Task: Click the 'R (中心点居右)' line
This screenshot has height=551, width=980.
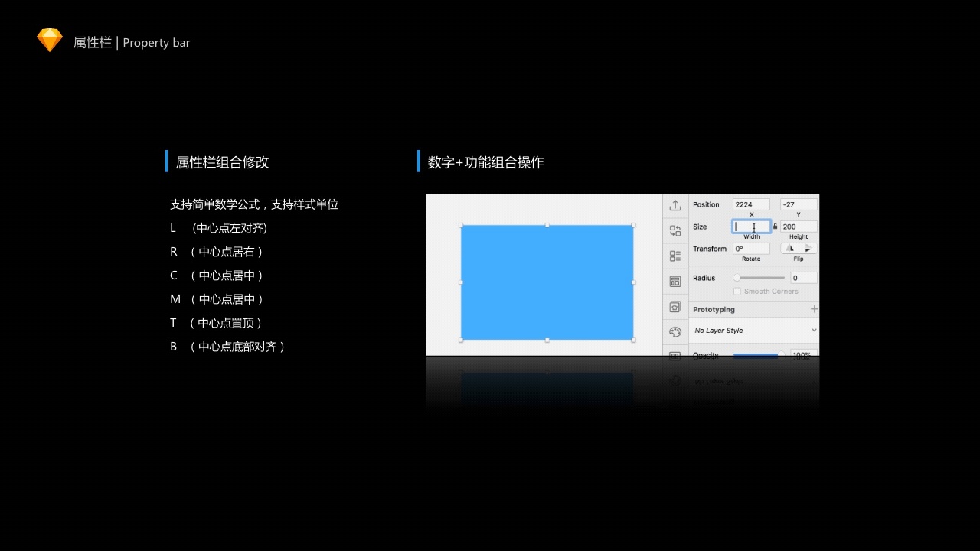Action: [x=217, y=252]
